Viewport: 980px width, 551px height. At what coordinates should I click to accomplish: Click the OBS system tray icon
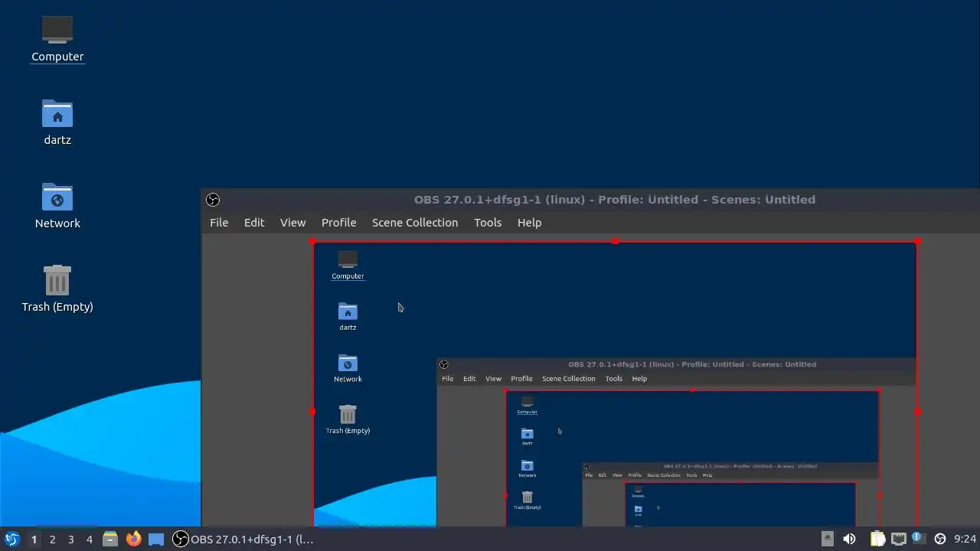coord(940,539)
